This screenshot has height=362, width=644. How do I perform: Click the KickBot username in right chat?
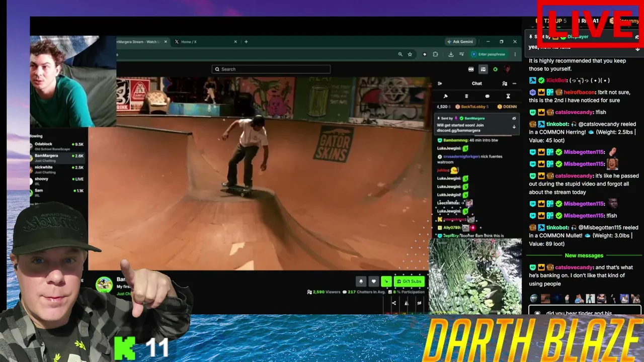(x=557, y=80)
